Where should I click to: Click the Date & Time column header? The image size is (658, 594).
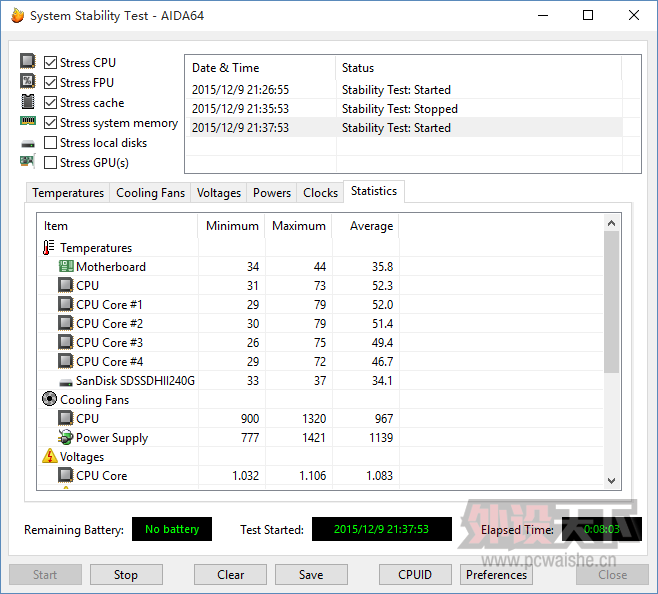click(x=260, y=68)
